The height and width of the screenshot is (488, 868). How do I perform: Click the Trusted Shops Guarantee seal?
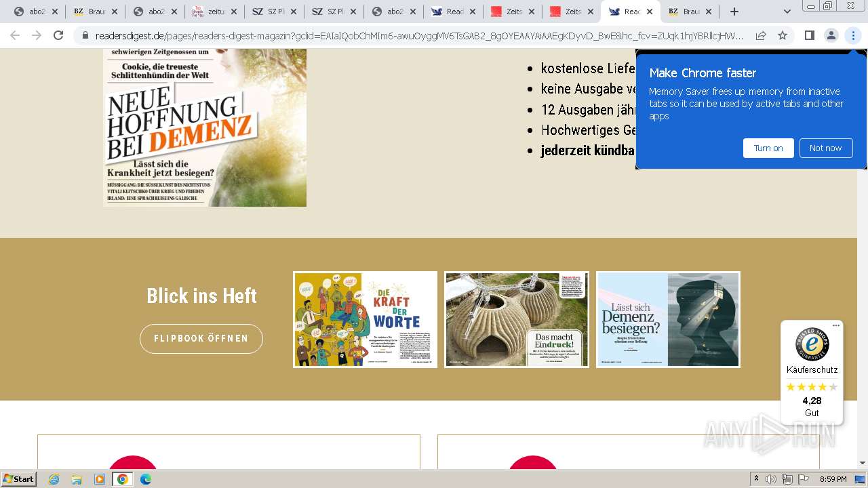click(x=812, y=344)
